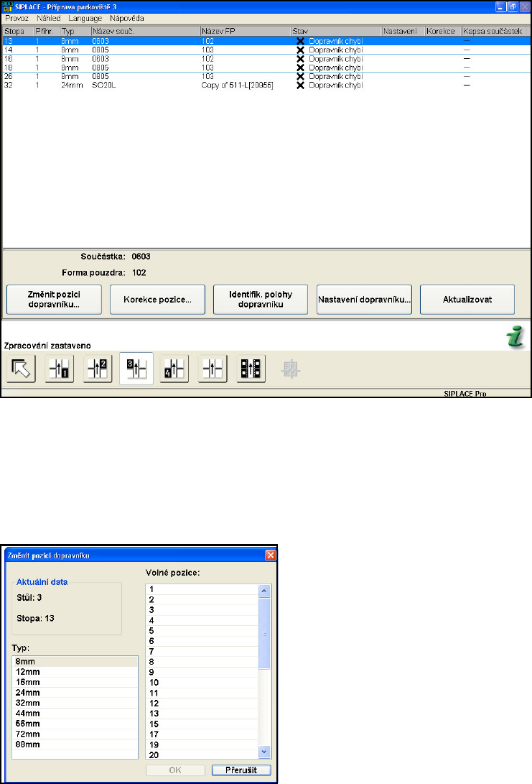Click Nastavení dopravníku button
The height and width of the screenshot is (784, 532).
click(x=364, y=300)
